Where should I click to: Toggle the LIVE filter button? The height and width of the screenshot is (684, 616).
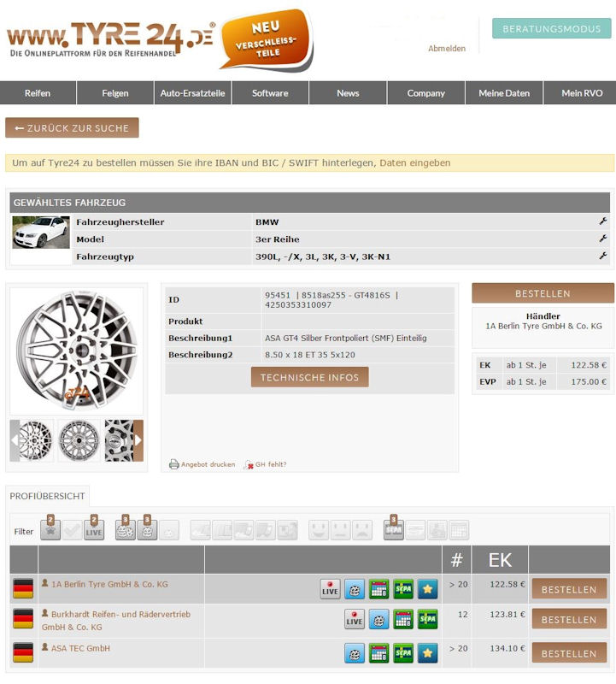[x=94, y=529]
